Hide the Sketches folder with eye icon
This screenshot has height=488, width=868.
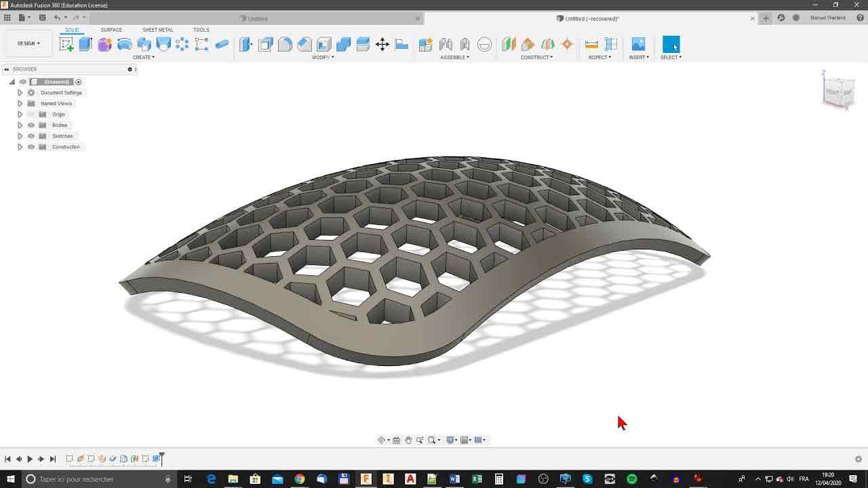click(x=31, y=136)
